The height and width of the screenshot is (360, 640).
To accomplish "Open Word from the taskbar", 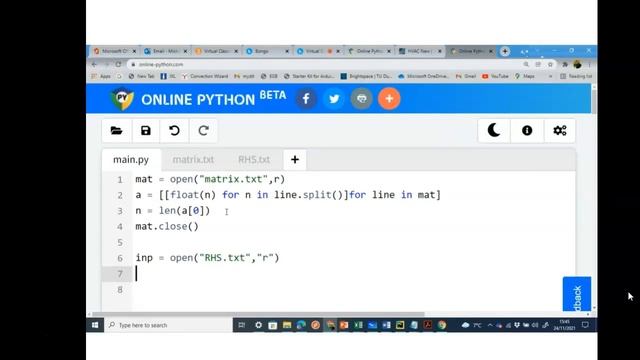I will coord(386,325).
